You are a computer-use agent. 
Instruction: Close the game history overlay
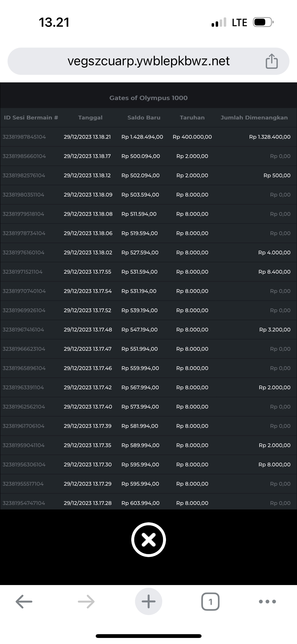point(148,539)
